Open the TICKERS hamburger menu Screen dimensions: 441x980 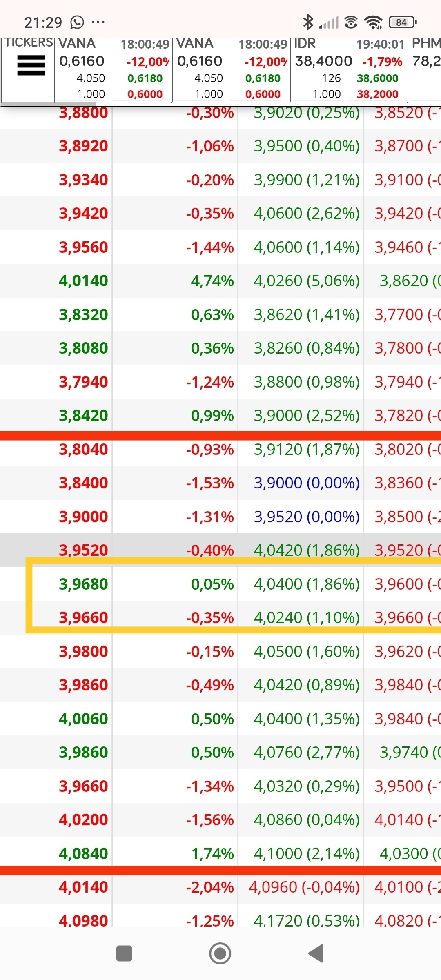(x=31, y=66)
